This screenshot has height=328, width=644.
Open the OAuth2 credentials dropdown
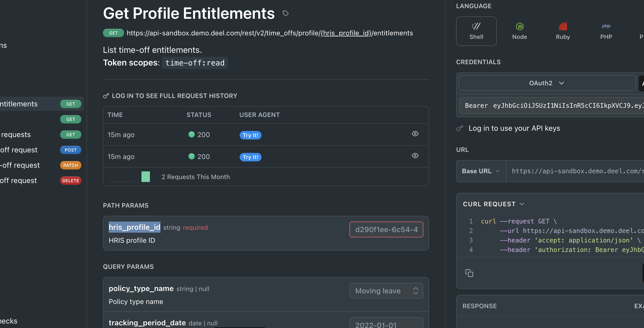point(547,83)
